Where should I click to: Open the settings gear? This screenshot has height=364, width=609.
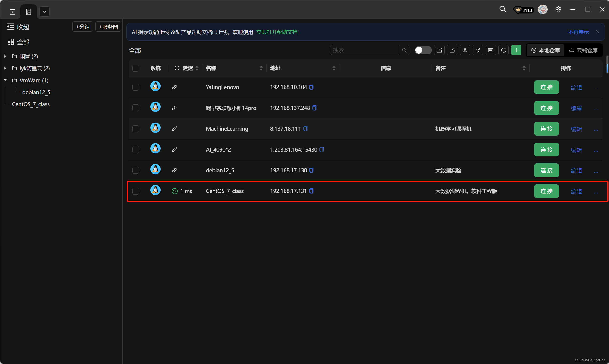coord(559,10)
